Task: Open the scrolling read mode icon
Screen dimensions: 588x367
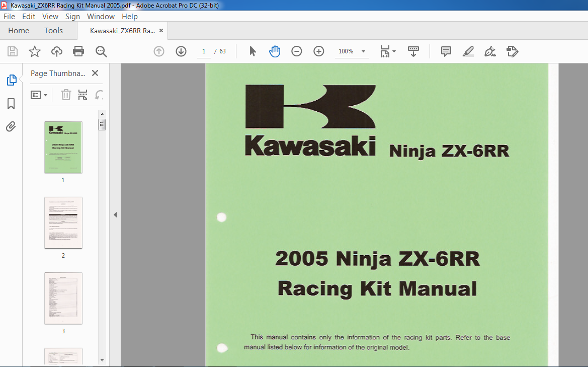Action: (x=413, y=51)
